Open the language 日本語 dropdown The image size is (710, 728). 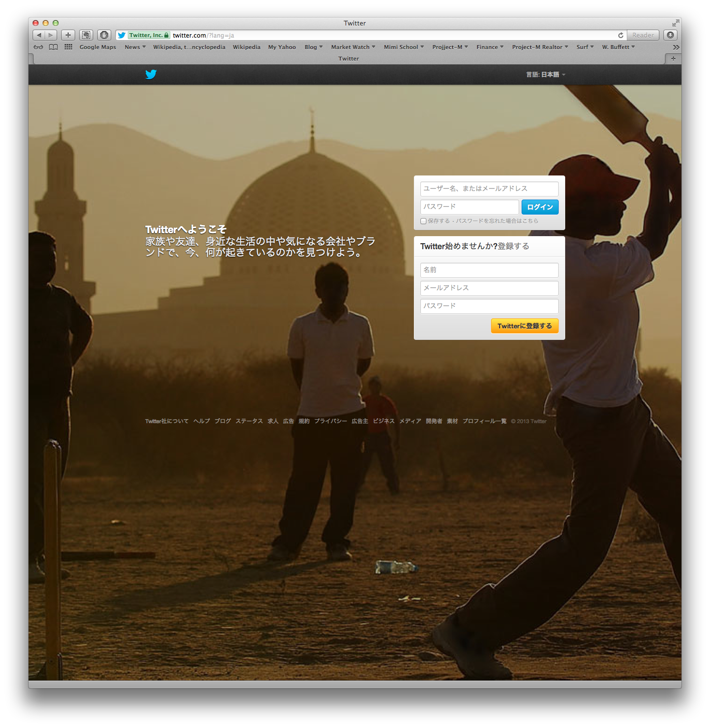pyautogui.click(x=546, y=75)
